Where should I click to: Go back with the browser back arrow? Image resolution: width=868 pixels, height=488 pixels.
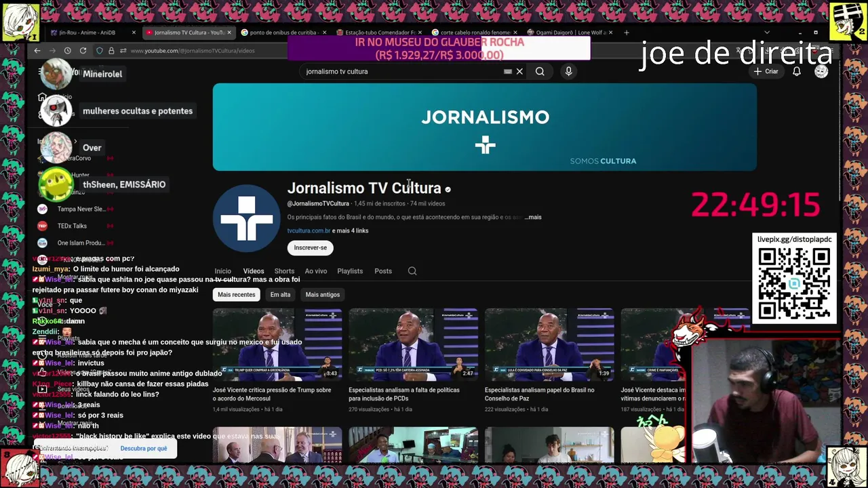(x=37, y=51)
